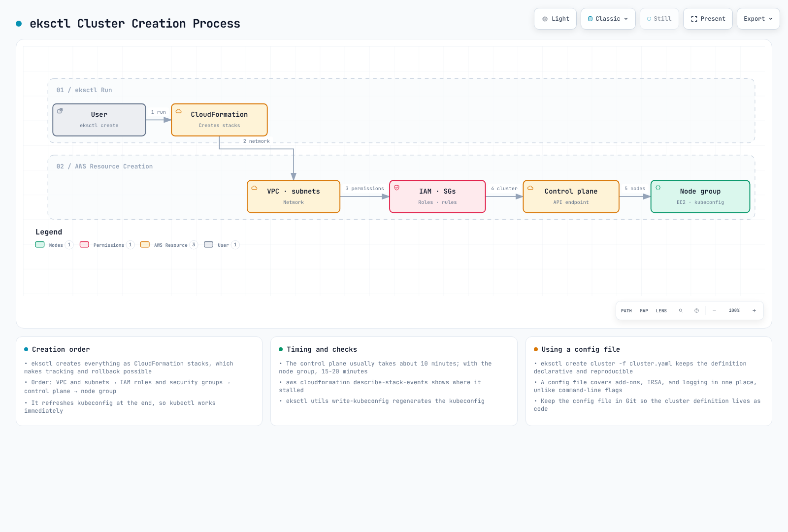Select the Node group node title
Viewport: 788px width, 532px height.
[x=700, y=191]
